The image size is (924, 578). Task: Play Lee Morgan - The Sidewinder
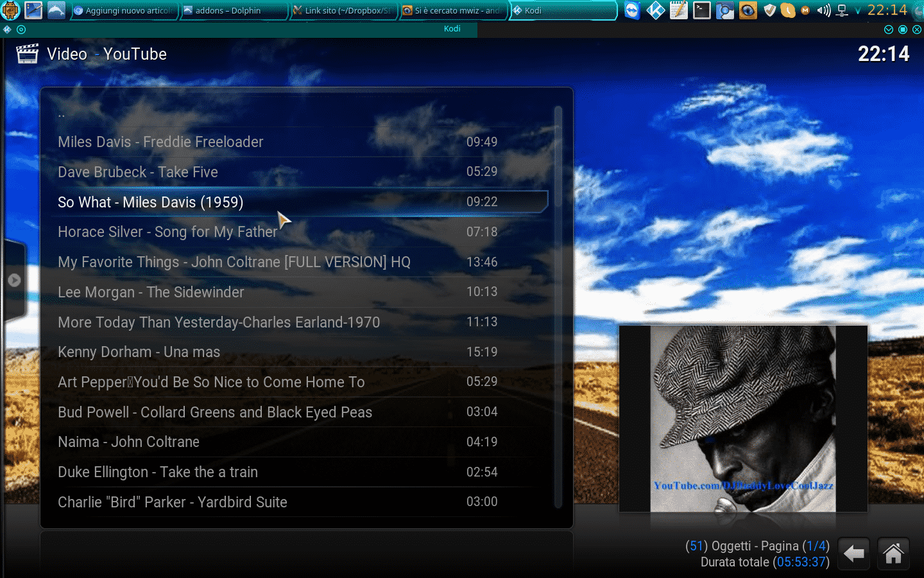[x=295, y=292]
